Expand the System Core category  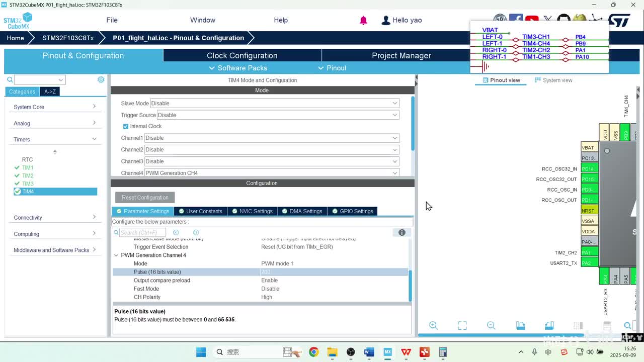tap(55, 107)
